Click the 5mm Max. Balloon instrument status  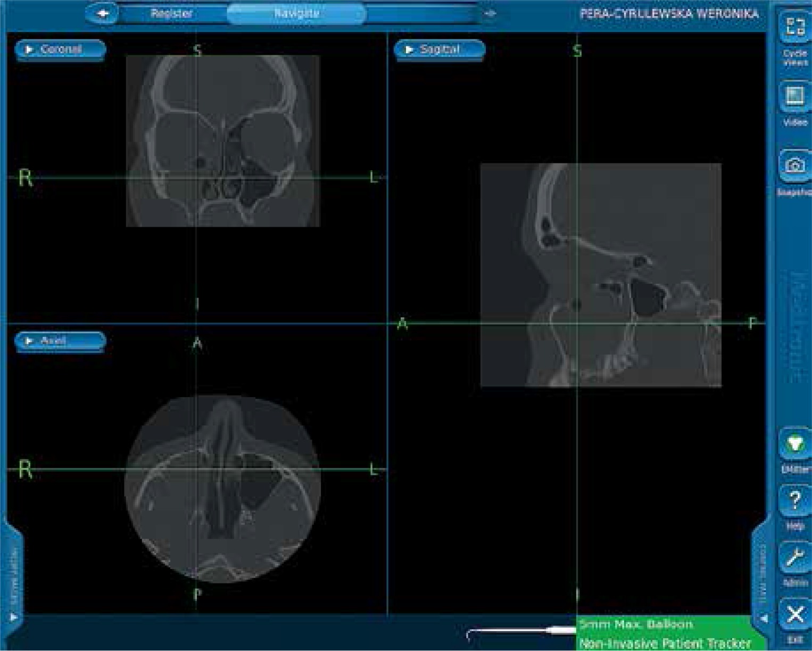pos(636,624)
